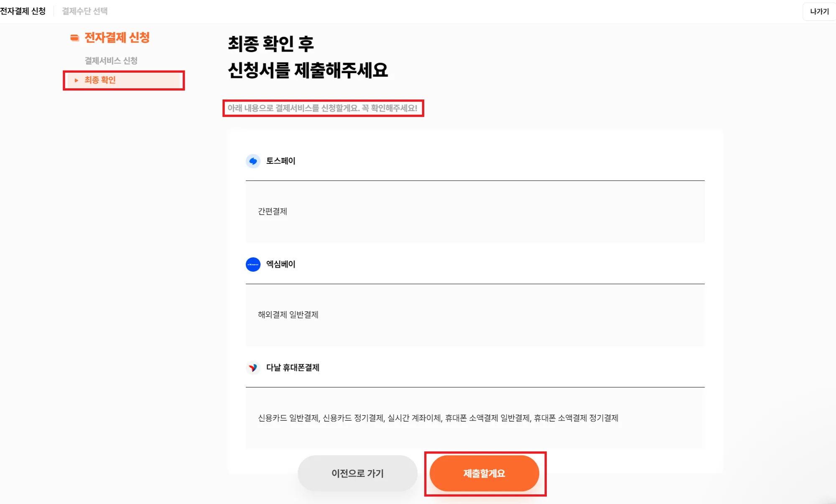The height and width of the screenshot is (504, 836).
Task: Select the 엑심베이 provider name
Action: (x=281, y=264)
